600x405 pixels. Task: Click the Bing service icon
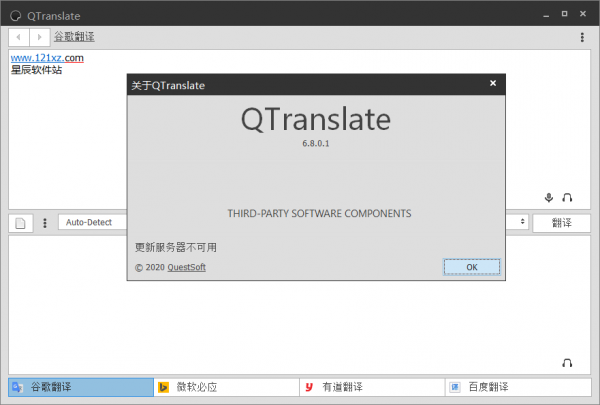tap(163, 387)
